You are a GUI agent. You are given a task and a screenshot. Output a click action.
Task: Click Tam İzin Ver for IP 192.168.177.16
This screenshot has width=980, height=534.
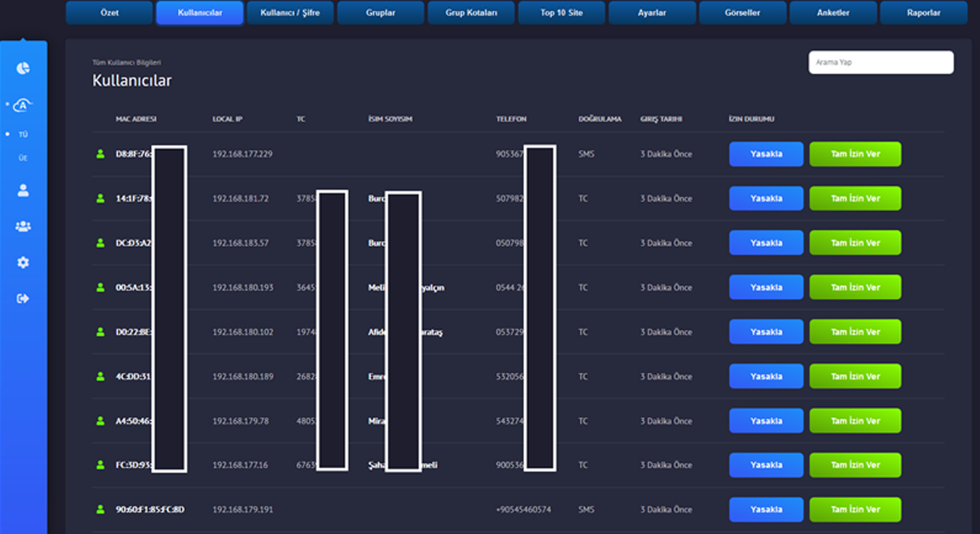(855, 465)
